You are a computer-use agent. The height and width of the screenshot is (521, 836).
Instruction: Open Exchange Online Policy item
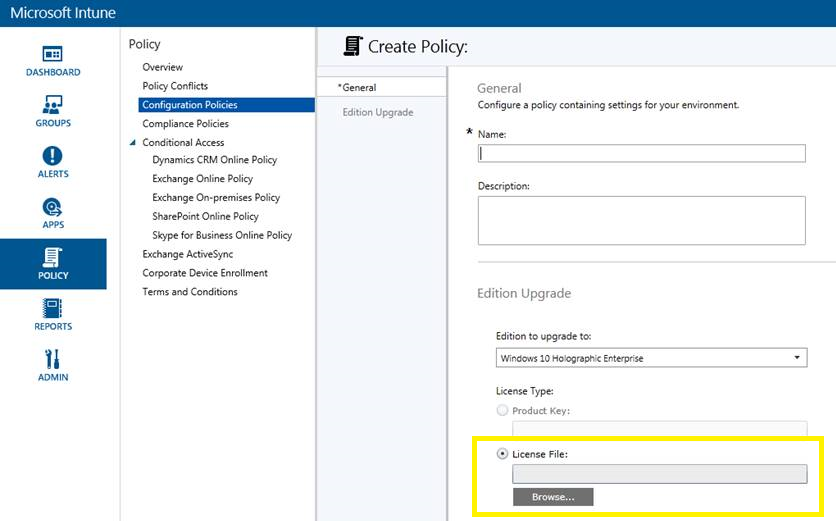coord(202,179)
